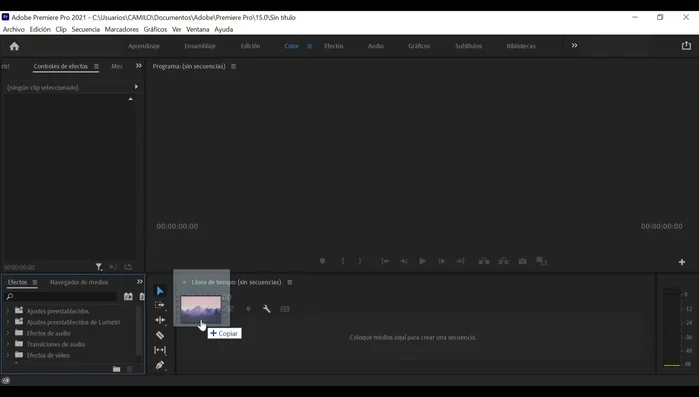
Task: Expand Efectos de audio folder
Action: point(8,333)
